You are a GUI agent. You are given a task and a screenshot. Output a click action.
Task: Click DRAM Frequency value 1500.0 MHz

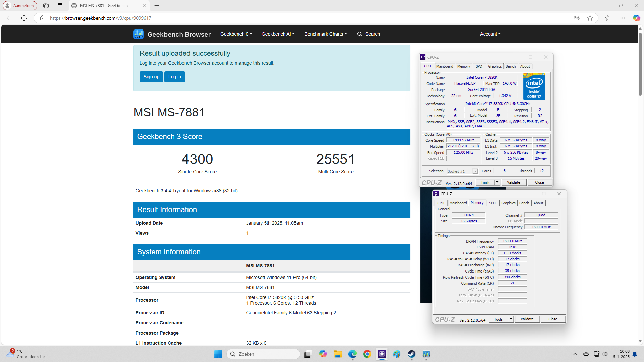click(512, 241)
